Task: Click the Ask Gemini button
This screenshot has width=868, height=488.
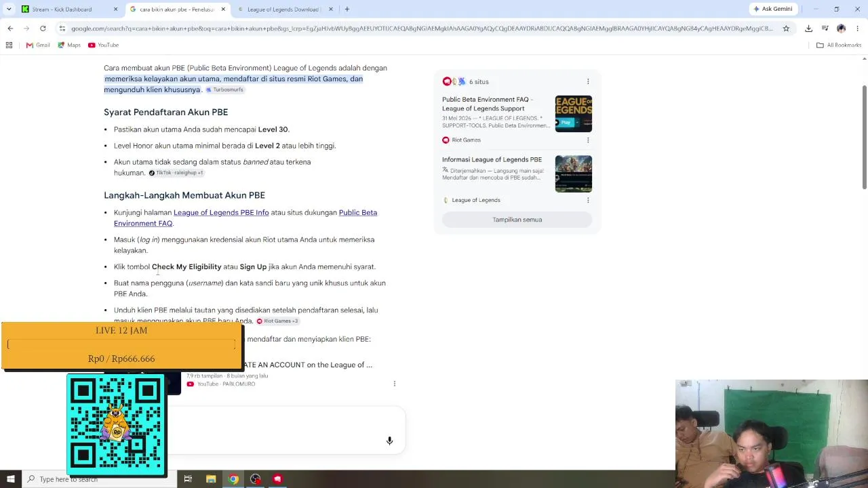Action: coord(772,9)
